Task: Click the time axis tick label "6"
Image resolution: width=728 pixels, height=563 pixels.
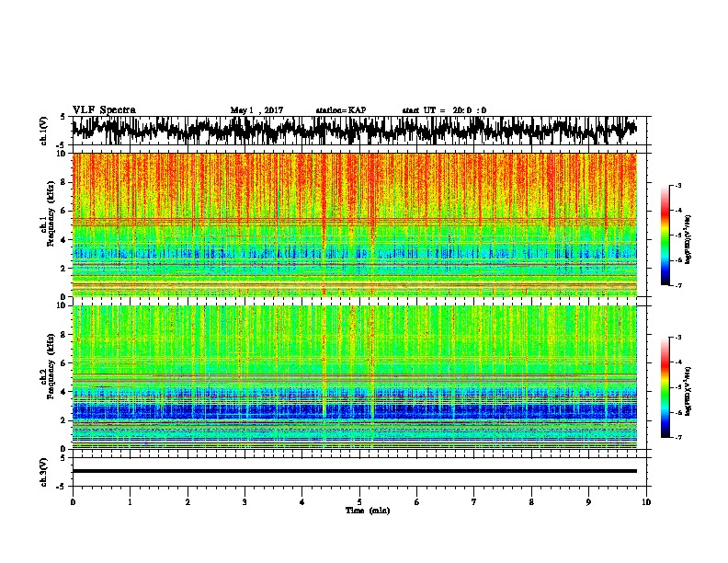Action: [417, 502]
